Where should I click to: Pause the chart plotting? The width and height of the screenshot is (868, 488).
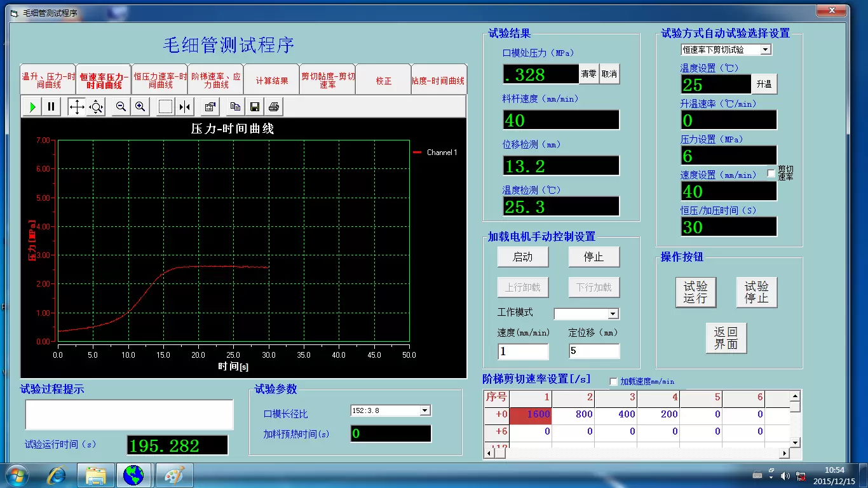pyautogui.click(x=51, y=107)
